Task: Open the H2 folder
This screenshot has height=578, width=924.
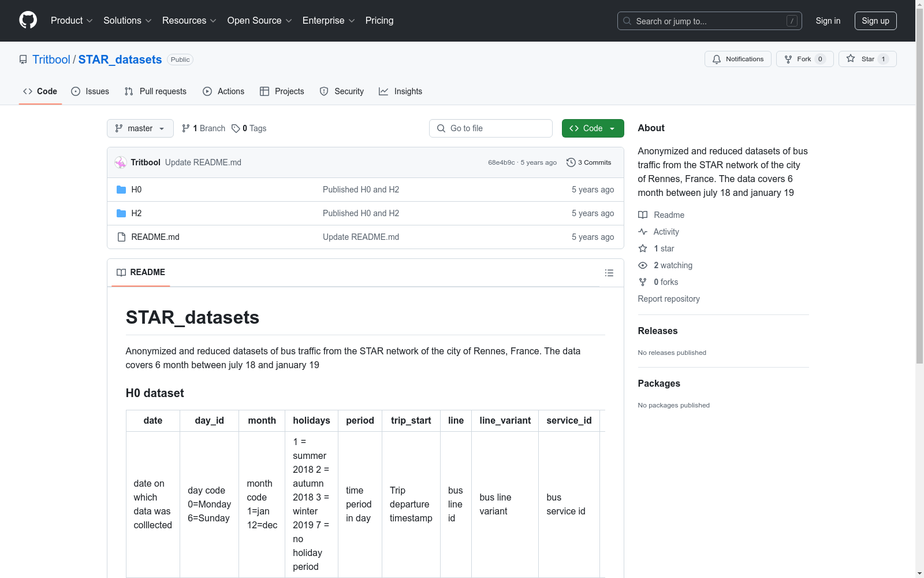Action: pyautogui.click(x=136, y=213)
